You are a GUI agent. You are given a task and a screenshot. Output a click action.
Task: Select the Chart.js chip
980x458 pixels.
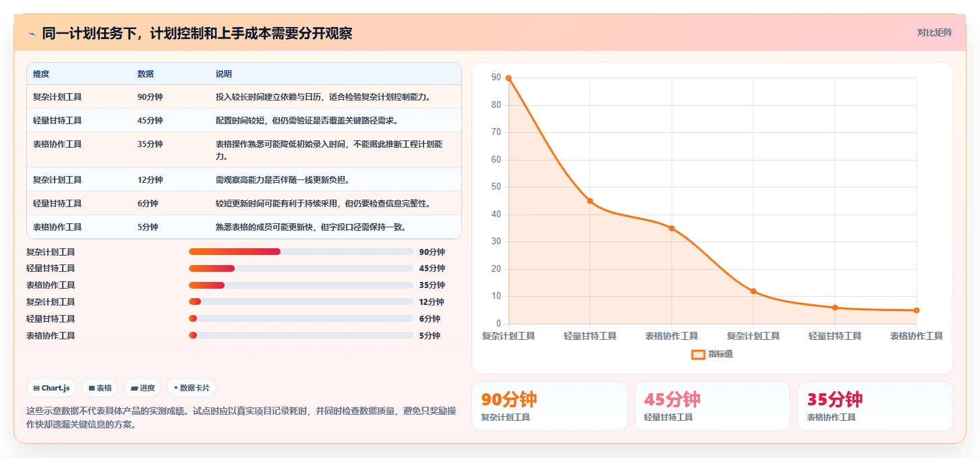51,388
